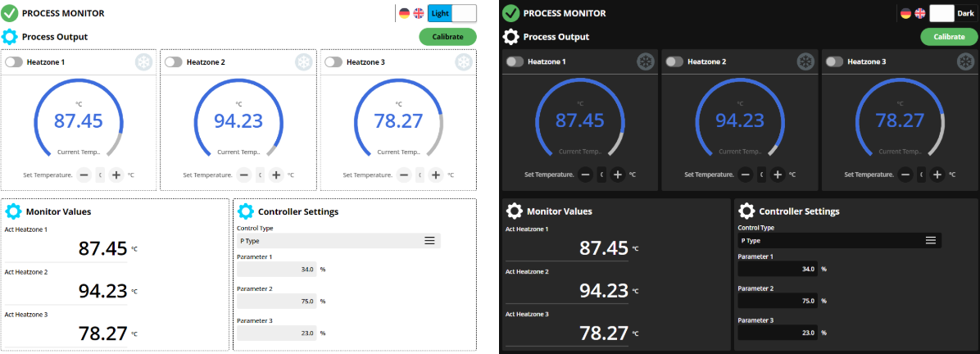Decrease Heatzone 2 set temperature, light panel

[244, 175]
